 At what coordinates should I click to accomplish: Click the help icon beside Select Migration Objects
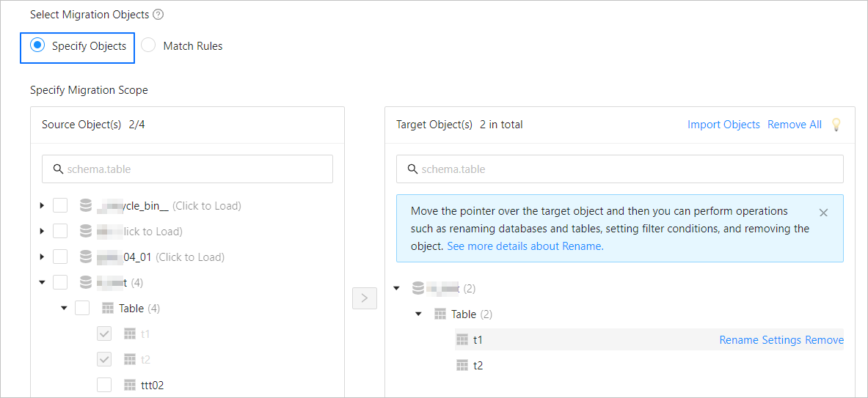[x=158, y=15]
